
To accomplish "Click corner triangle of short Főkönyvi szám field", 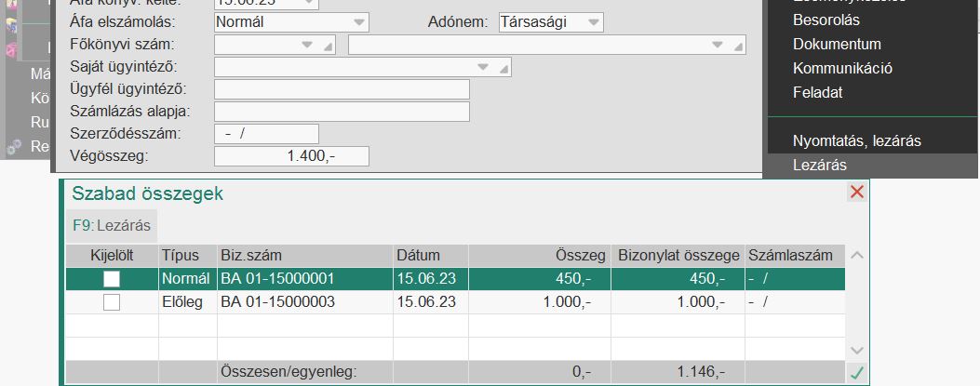I will pyautogui.click(x=328, y=47).
